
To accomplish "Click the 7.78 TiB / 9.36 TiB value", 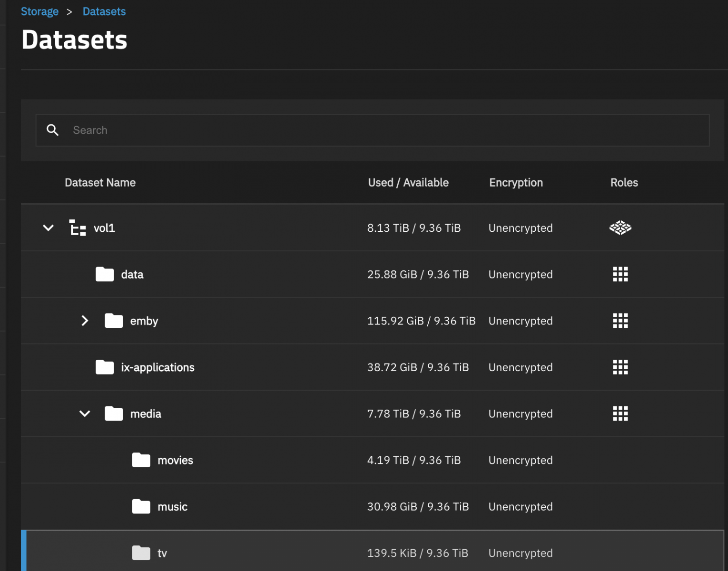I will pos(414,414).
